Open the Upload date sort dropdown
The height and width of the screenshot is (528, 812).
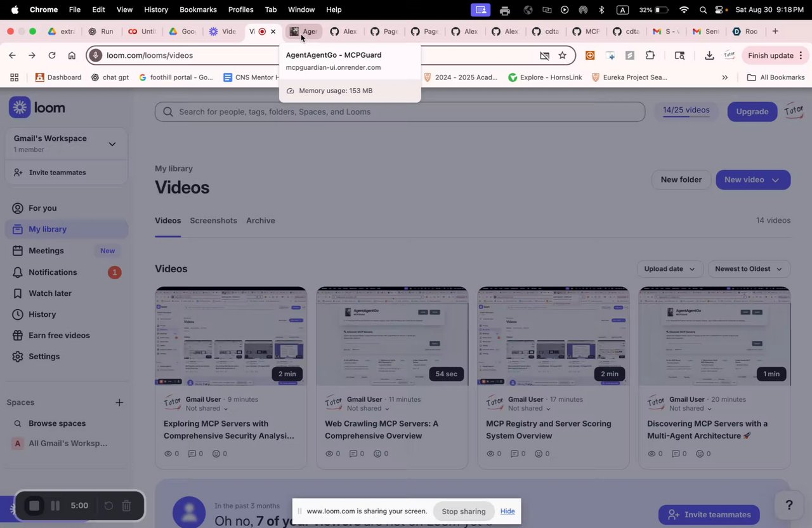click(x=670, y=269)
